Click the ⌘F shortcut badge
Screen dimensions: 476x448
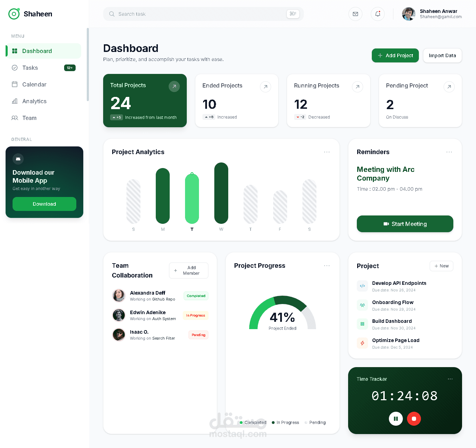click(x=293, y=14)
